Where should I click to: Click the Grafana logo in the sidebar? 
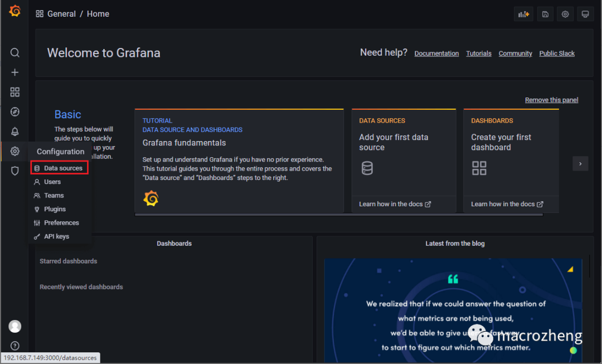[x=14, y=11]
